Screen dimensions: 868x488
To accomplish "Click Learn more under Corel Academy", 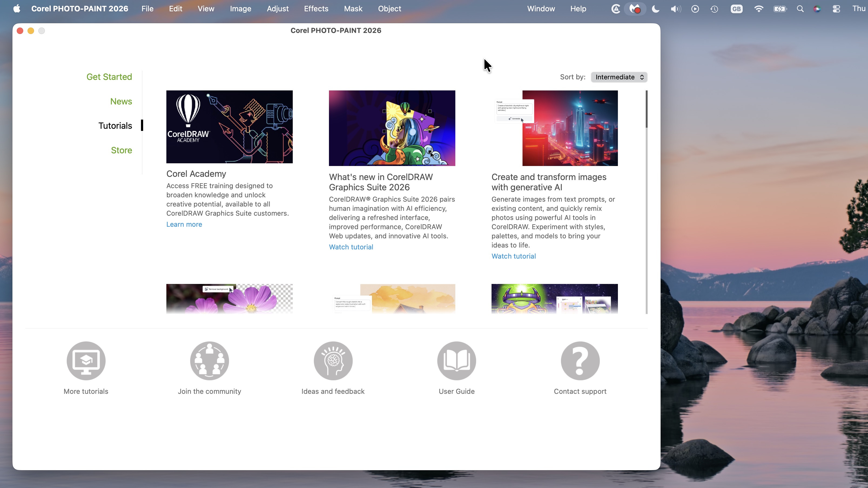I will [x=184, y=224].
